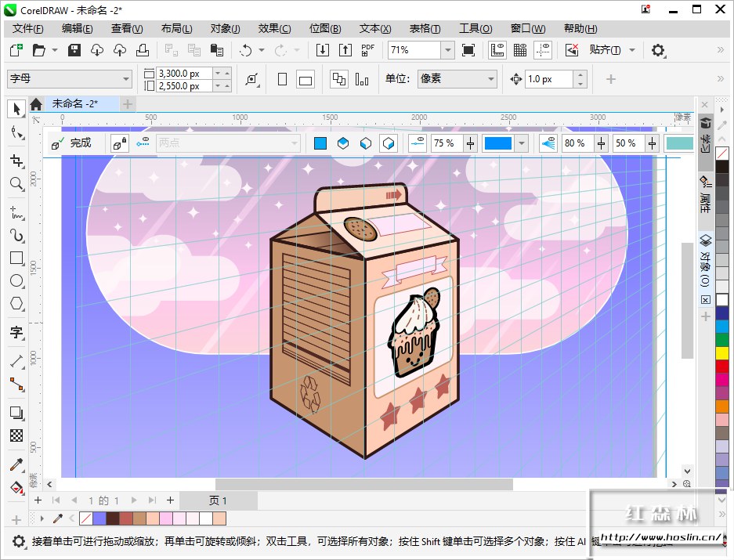734x560 pixels.
Task: Select the Transparency checkerboard tool
Action: point(16,435)
